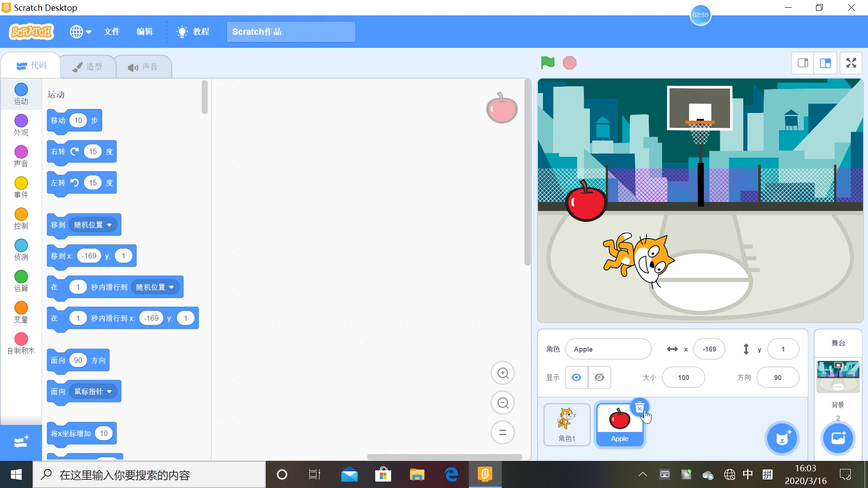
Task: Select the 自制积木 (My Blocks) category circle
Action: (x=21, y=339)
